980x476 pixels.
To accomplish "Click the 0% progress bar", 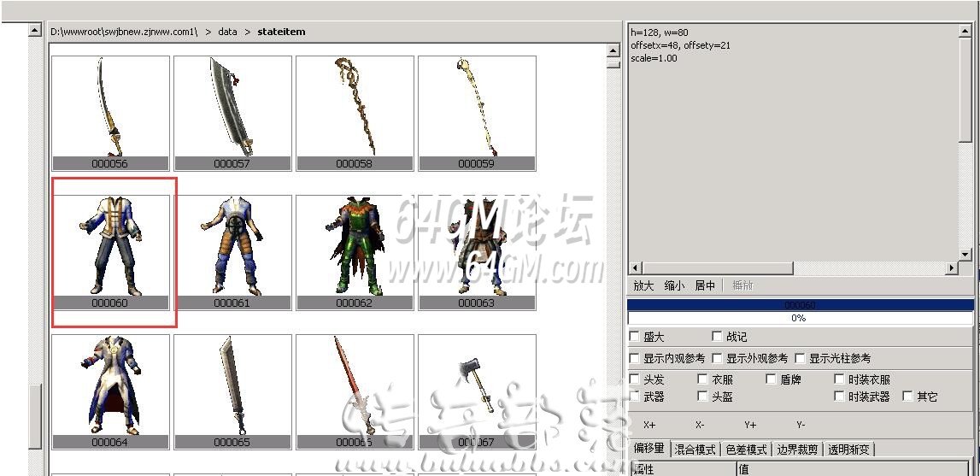I will point(800,318).
